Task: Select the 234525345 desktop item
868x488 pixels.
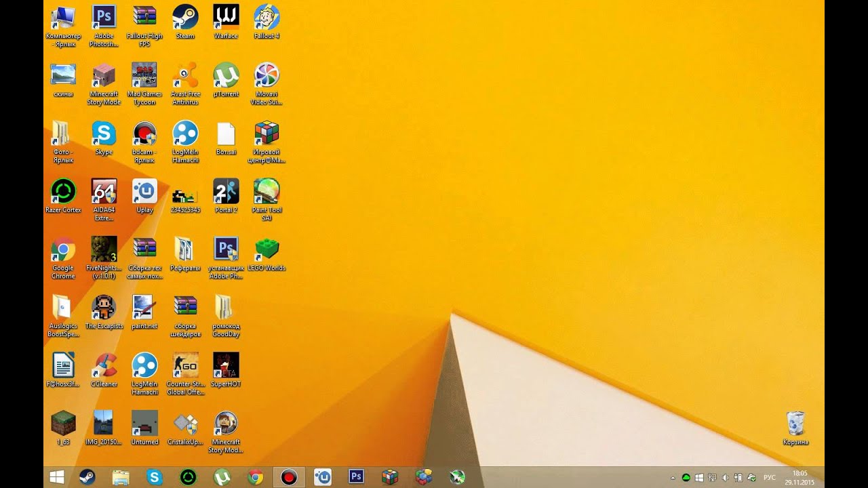Action: tap(185, 200)
